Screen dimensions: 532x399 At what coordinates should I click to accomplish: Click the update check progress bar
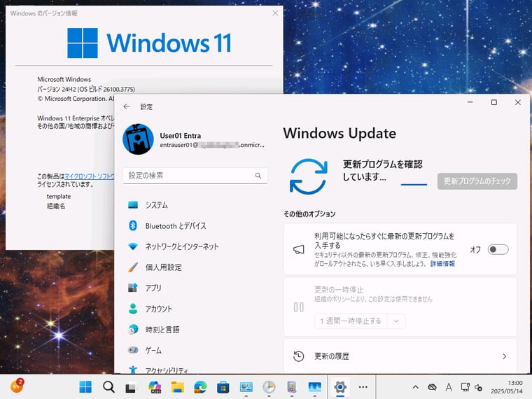(x=414, y=185)
